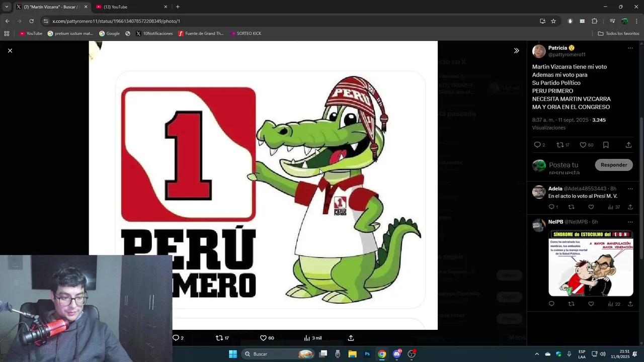This screenshot has height=362, width=644.
Task: Share icon below the photo
Action: pyautogui.click(x=351, y=338)
